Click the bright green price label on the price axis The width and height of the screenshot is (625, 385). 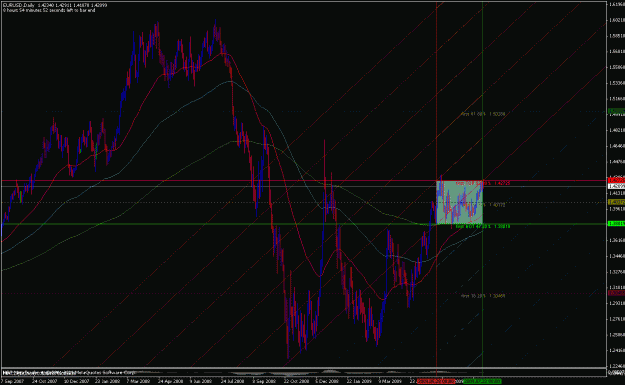click(616, 224)
